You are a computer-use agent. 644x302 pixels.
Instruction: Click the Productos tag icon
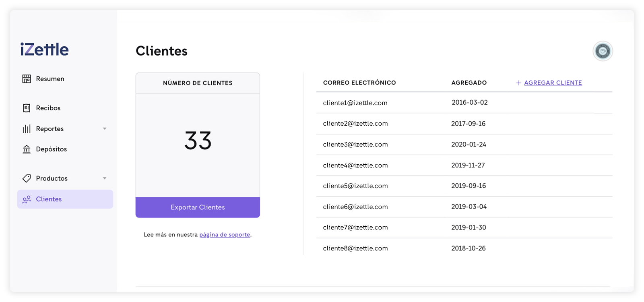tap(27, 178)
